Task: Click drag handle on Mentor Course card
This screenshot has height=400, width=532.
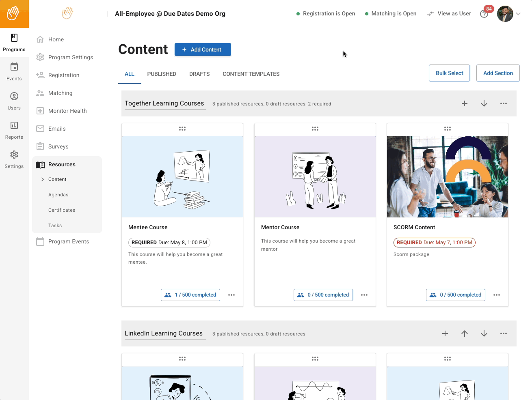Action: (315, 129)
